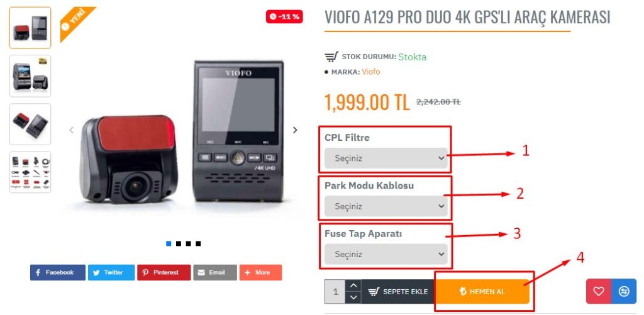The width and height of the screenshot is (644, 315).
Task: Share product on Twitter
Action: click(x=111, y=272)
